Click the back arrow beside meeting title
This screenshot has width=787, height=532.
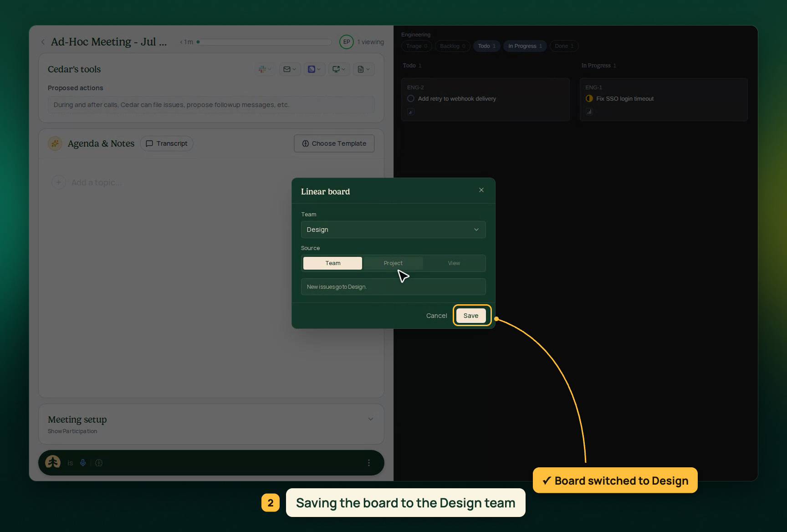[x=43, y=42]
